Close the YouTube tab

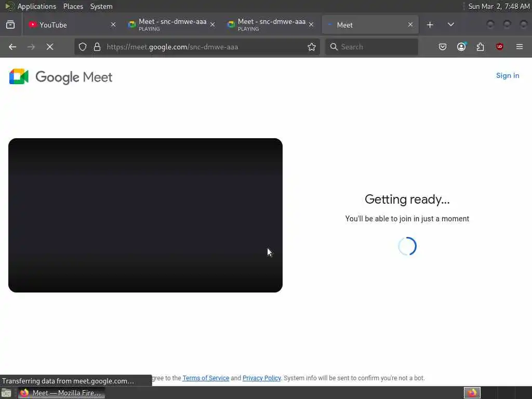coord(113,25)
